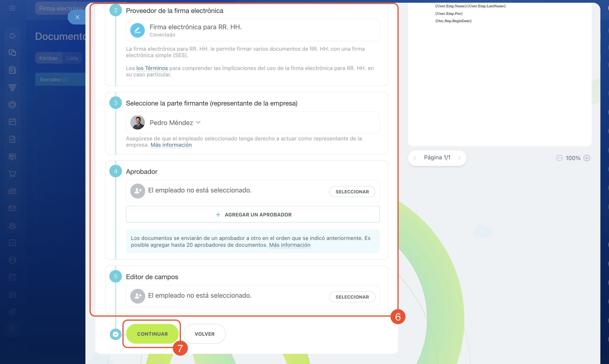Click Seleccionar for the Aprobador employee
This screenshot has height=364, width=609.
pos(352,192)
